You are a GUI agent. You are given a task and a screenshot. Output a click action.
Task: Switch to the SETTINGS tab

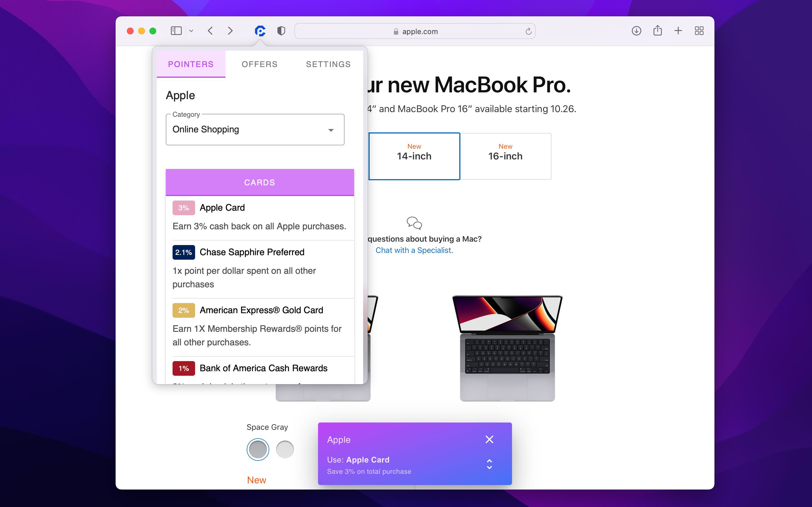328,64
